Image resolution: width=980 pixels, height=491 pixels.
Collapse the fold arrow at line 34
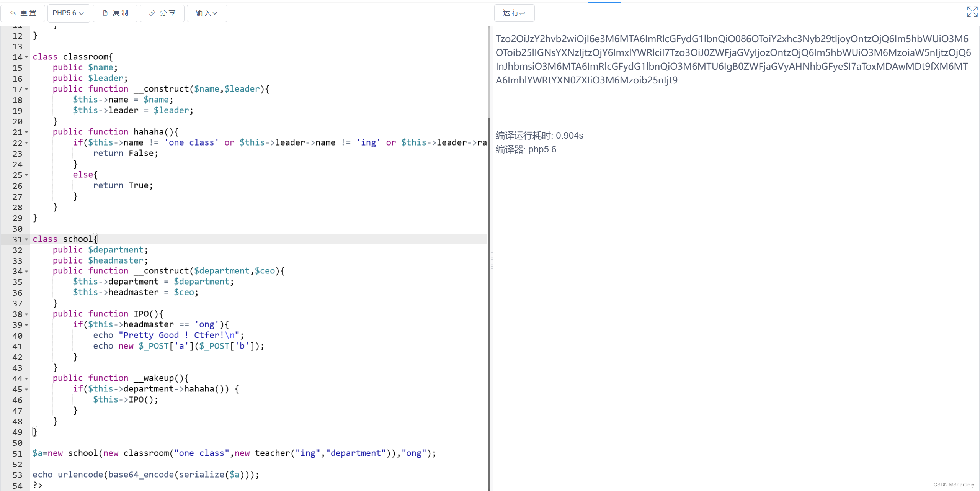coord(26,272)
